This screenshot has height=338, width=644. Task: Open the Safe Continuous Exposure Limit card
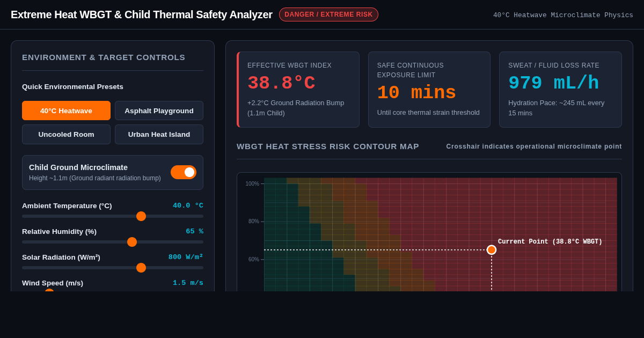(429, 90)
